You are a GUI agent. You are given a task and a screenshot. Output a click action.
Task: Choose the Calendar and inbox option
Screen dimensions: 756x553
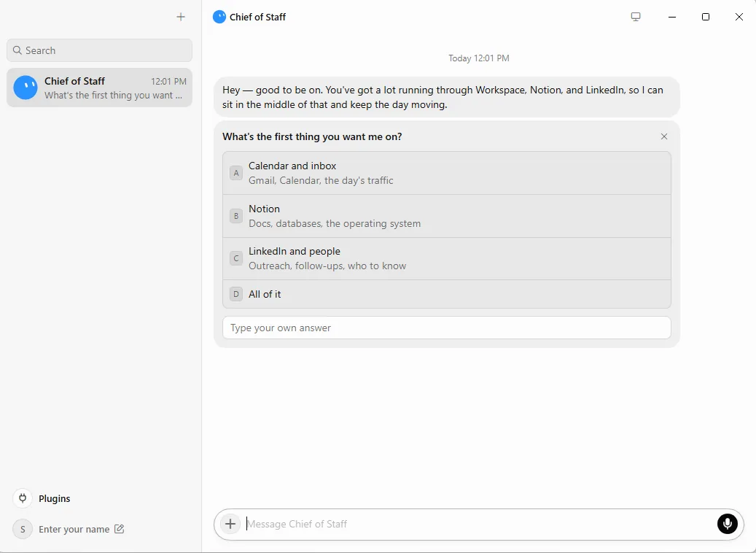(446, 173)
